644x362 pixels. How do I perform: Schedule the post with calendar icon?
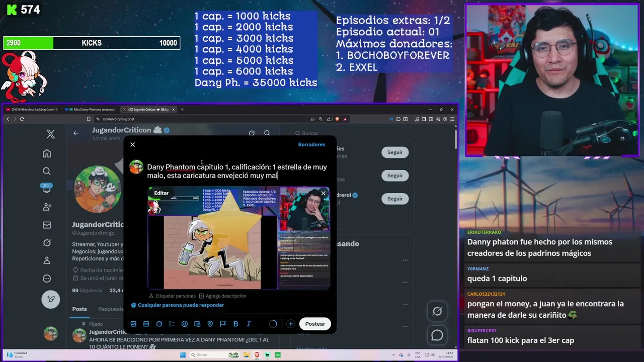coord(197,324)
